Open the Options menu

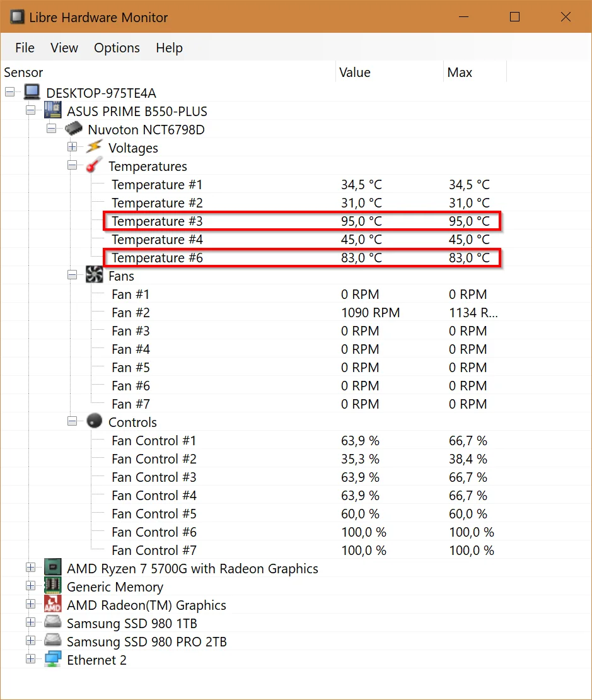(117, 47)
